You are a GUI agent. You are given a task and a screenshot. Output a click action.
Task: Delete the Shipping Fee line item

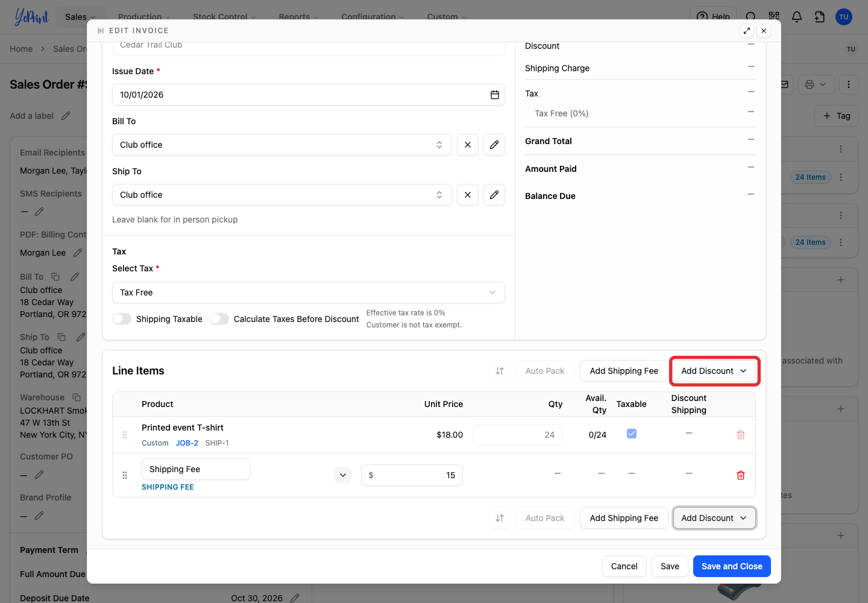pos(741,475)
